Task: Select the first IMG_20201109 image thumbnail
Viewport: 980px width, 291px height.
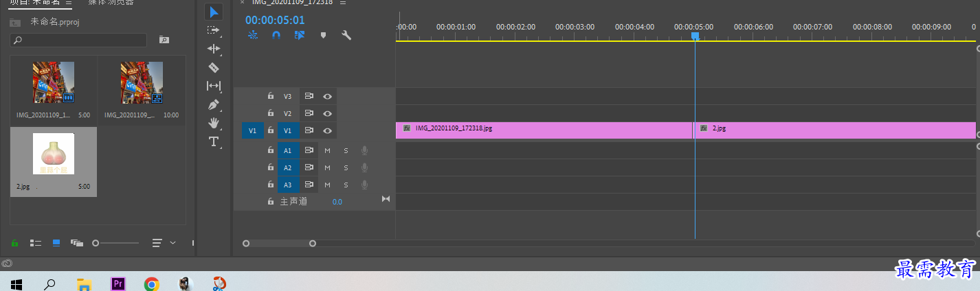Action: point(54,82)
